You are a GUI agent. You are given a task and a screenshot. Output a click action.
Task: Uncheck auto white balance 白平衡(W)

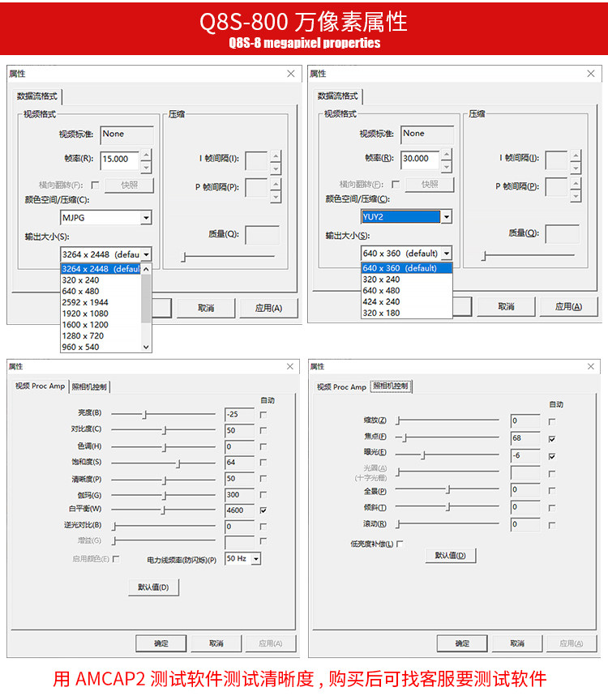(x=263, y=510)
